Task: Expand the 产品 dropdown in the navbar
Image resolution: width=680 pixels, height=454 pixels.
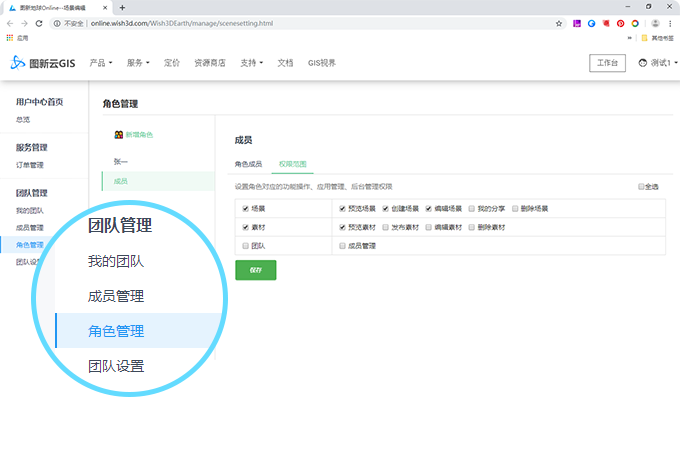Action: tap(100, 63)
